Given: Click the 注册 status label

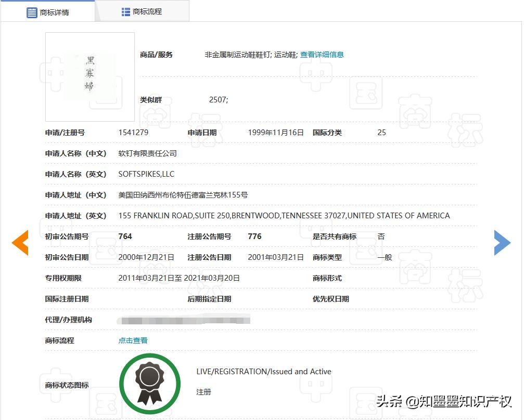Looking at the screenshot, I should coord(203,392).
